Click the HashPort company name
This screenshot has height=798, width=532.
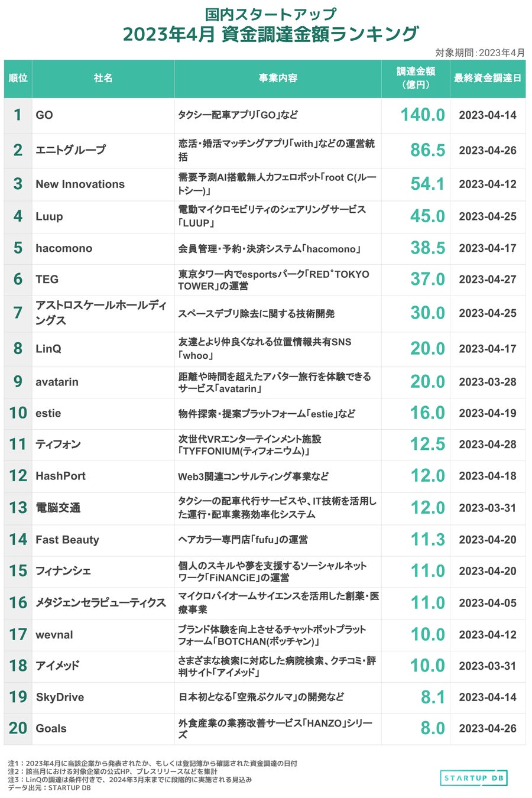[x=60, y=476]
